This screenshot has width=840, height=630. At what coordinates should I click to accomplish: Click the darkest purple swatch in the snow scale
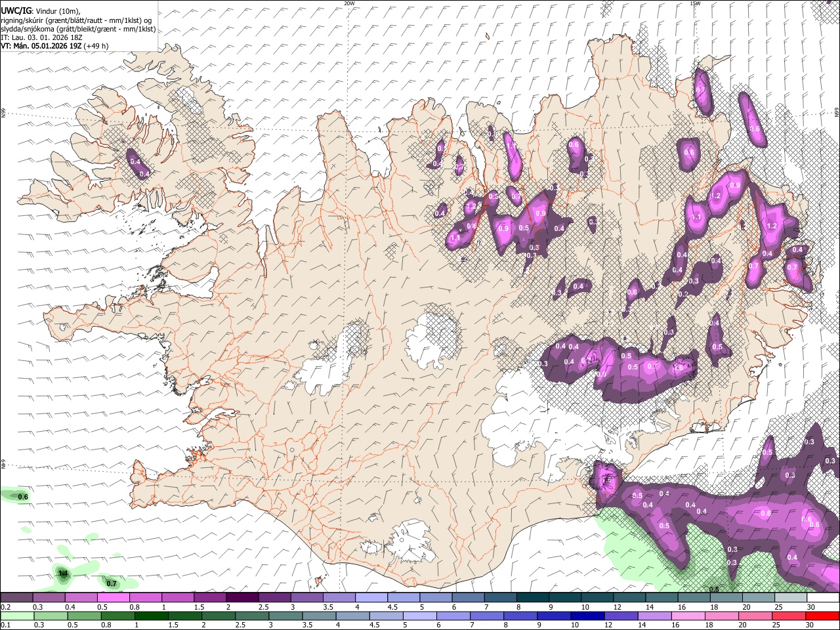click(242, 598)
